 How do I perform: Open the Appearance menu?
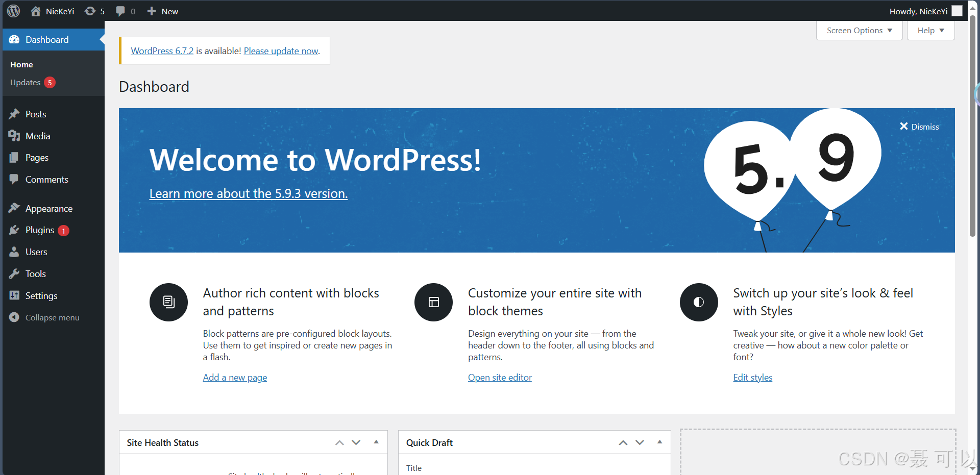tap(54, 208)
